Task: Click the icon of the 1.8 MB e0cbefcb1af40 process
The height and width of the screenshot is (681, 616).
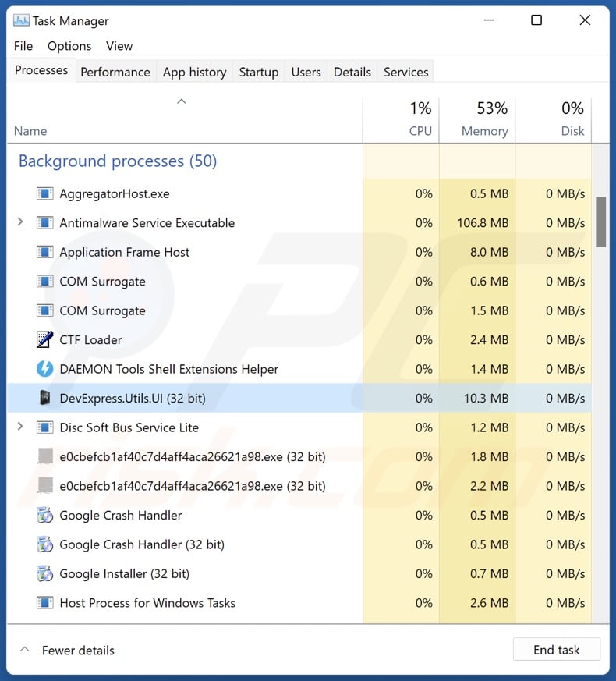Action: [44, 456]
